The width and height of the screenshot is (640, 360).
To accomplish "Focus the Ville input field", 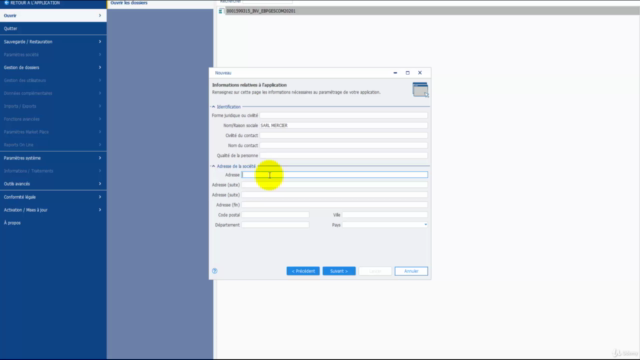I will coord(385,215).
